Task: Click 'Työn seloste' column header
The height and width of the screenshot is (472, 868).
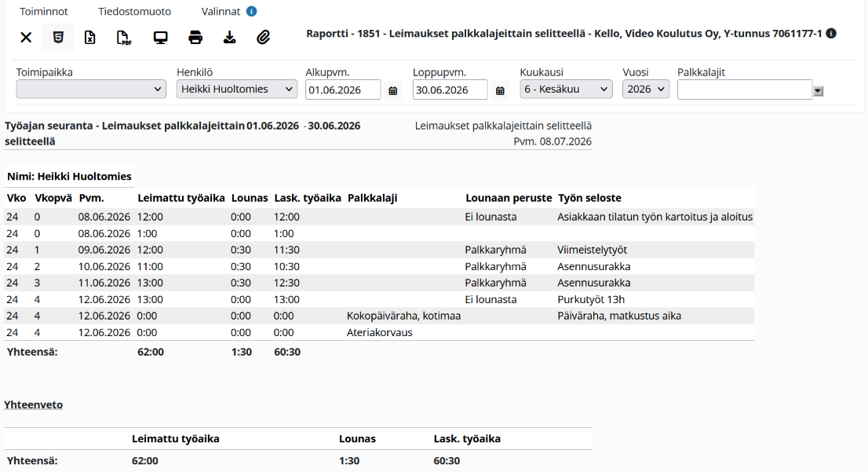Action: pos(589,198)
